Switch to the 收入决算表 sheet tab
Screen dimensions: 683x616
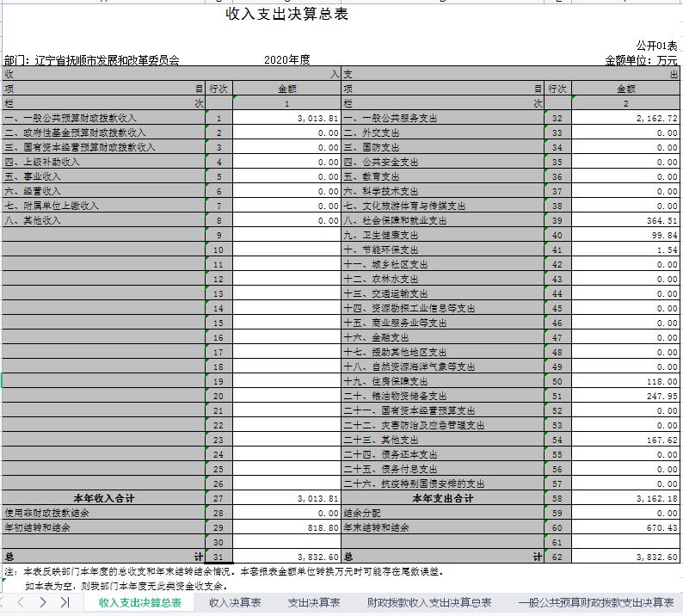pyautogui.click(x=234, y=602)
